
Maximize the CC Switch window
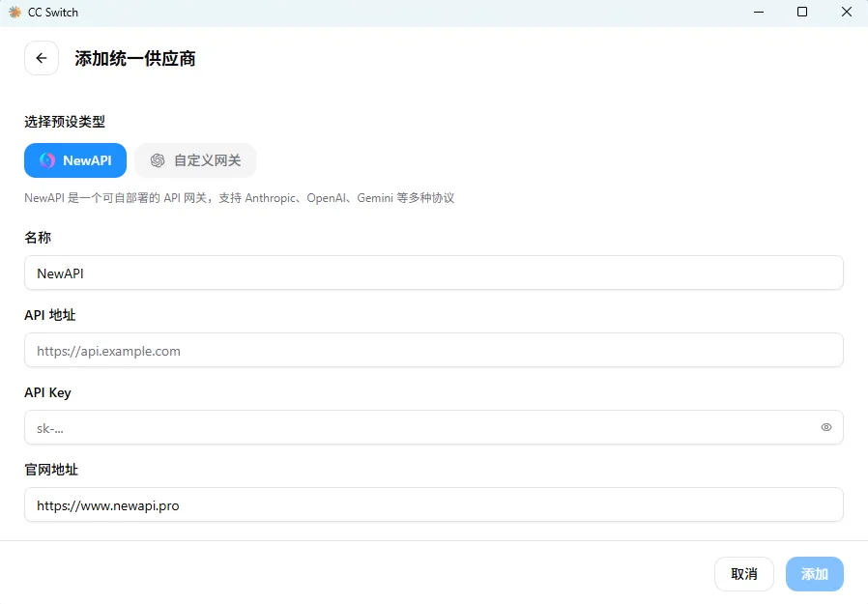pos(802,13)
